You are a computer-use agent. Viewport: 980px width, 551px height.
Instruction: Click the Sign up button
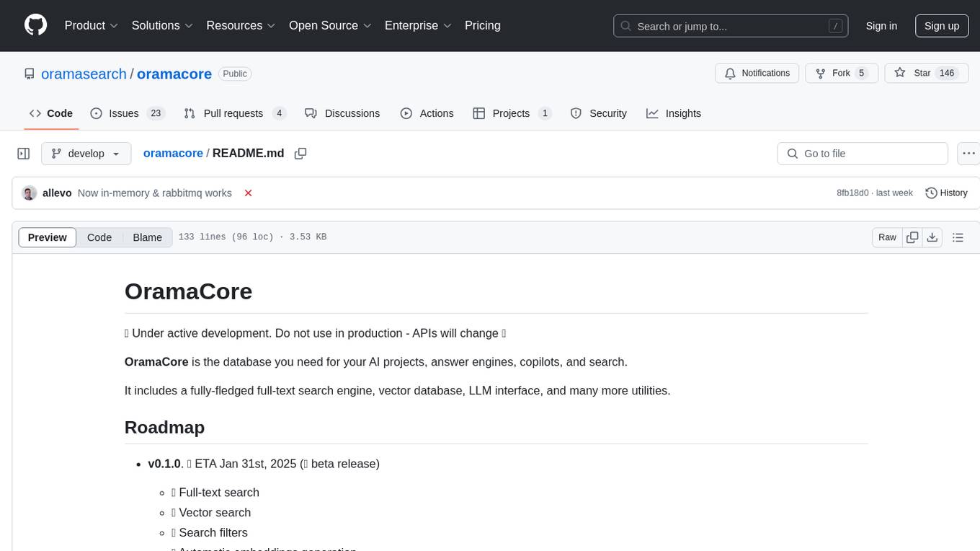942,26
